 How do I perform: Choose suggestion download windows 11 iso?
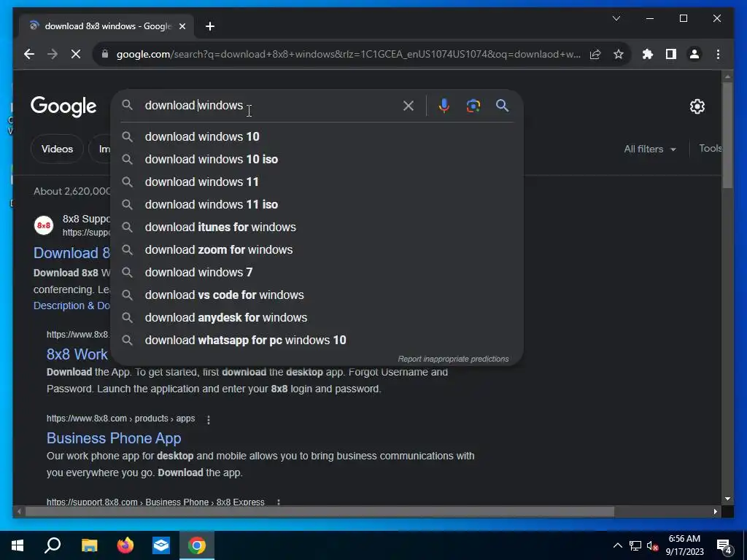[317, 204]
